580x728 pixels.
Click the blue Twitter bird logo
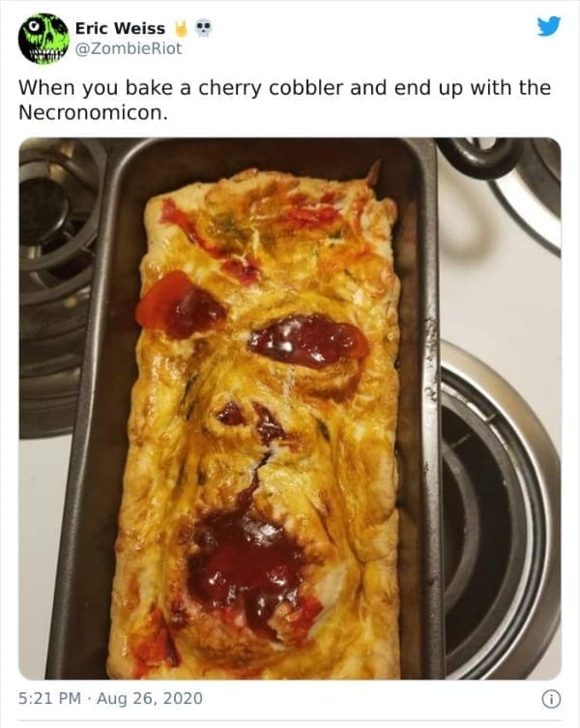pyautogui.click(x=549, y=26)
